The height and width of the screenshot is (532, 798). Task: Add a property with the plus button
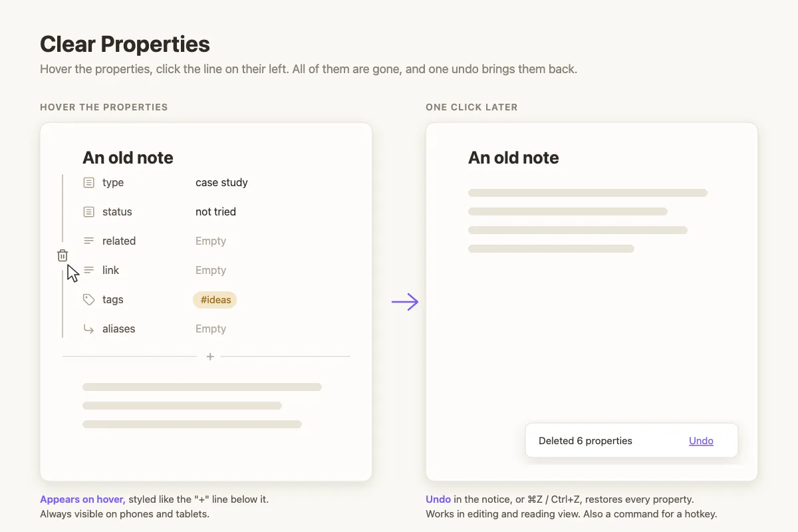(210, 356)
